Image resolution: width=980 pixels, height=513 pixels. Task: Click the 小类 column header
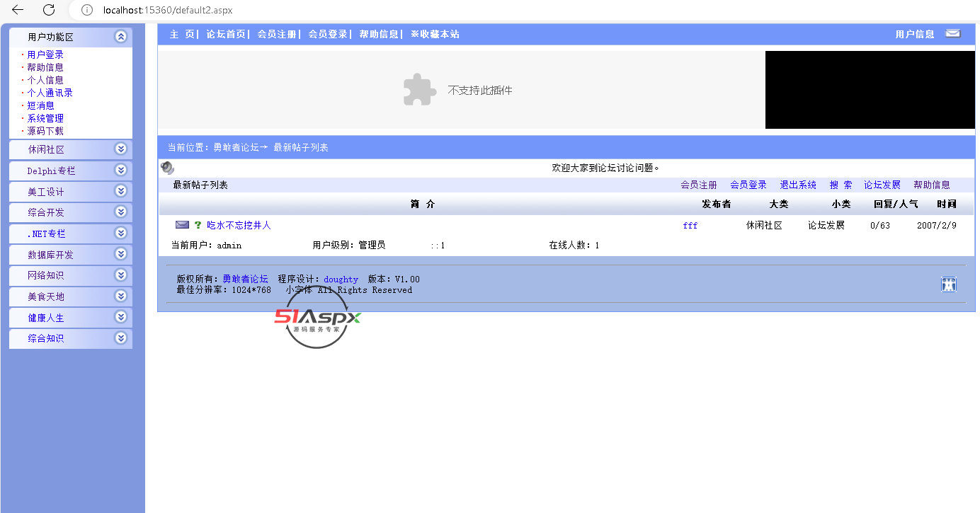tap(841, 204)
